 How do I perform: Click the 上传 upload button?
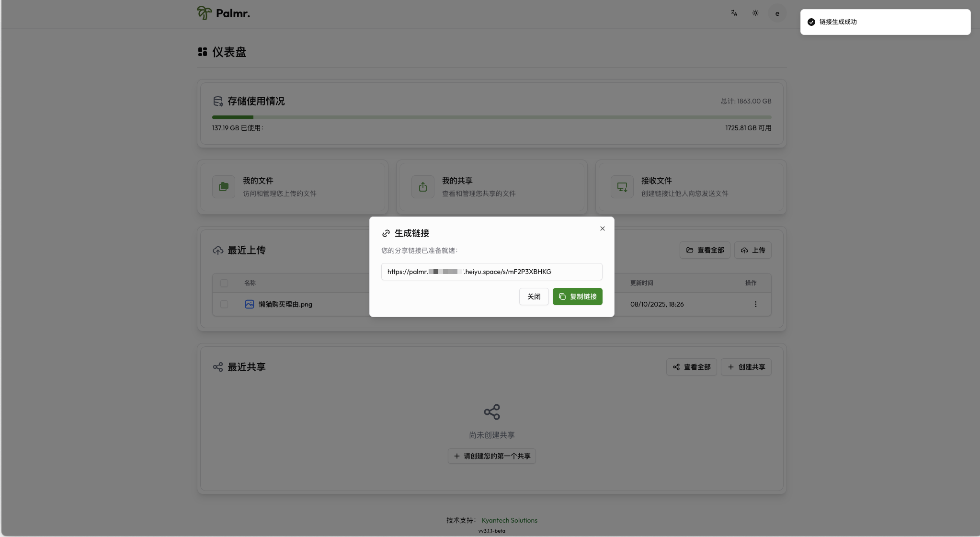pos(753,250)
